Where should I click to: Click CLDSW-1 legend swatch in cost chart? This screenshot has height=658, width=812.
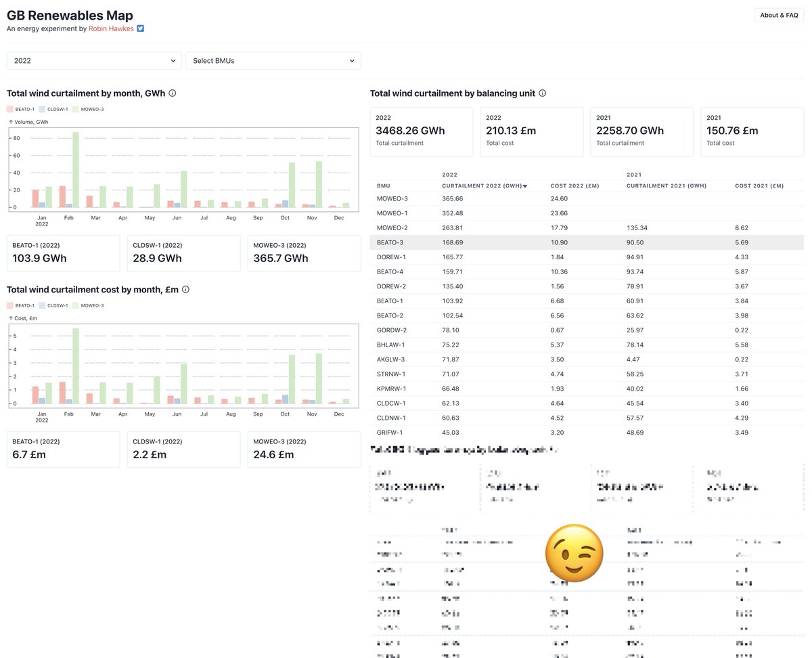(42, 305)
